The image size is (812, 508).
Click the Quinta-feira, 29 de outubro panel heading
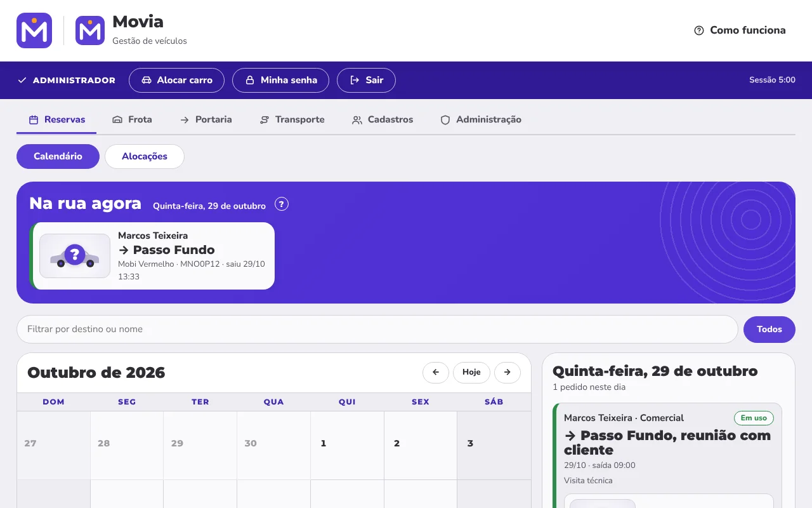pos(655,371)
